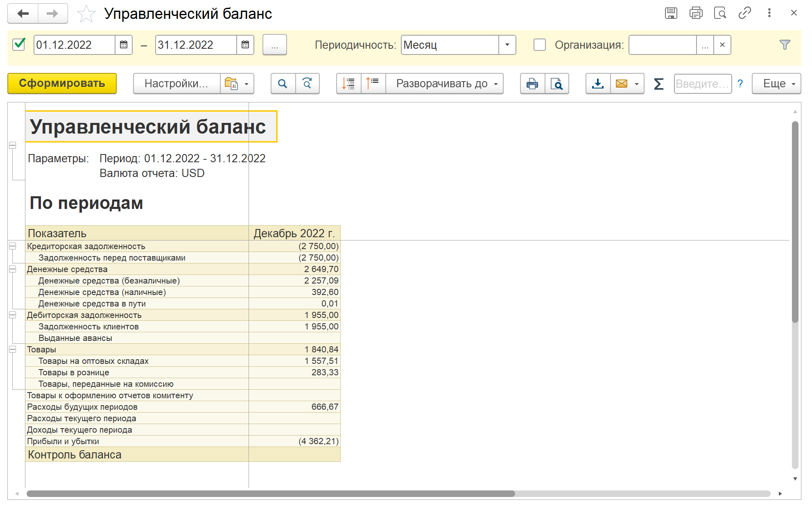Click the get link icon in header
Screen dimensions: 812x506
[x=744, y=13]
